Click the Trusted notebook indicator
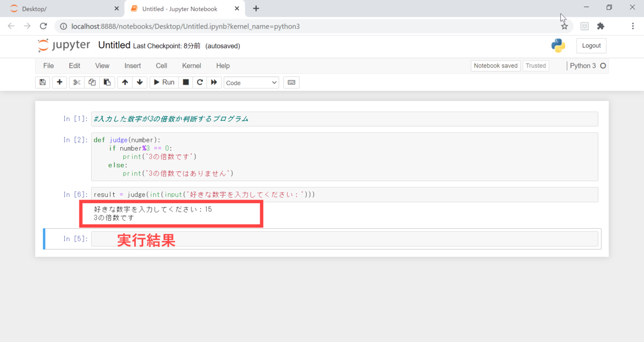The image size is (644, 342). [x=536, y=65]
